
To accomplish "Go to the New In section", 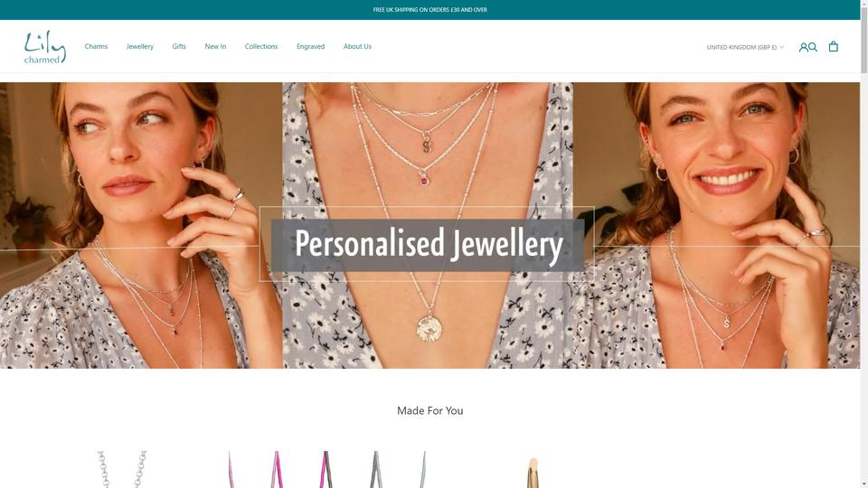I will pos(215,46).
